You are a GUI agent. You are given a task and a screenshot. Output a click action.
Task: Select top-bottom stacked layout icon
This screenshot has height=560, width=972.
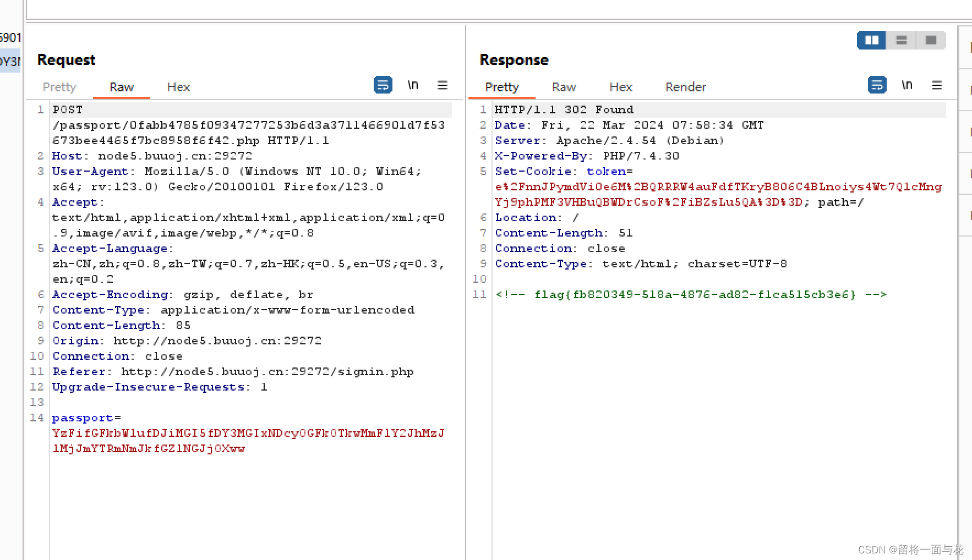(902, 40)
